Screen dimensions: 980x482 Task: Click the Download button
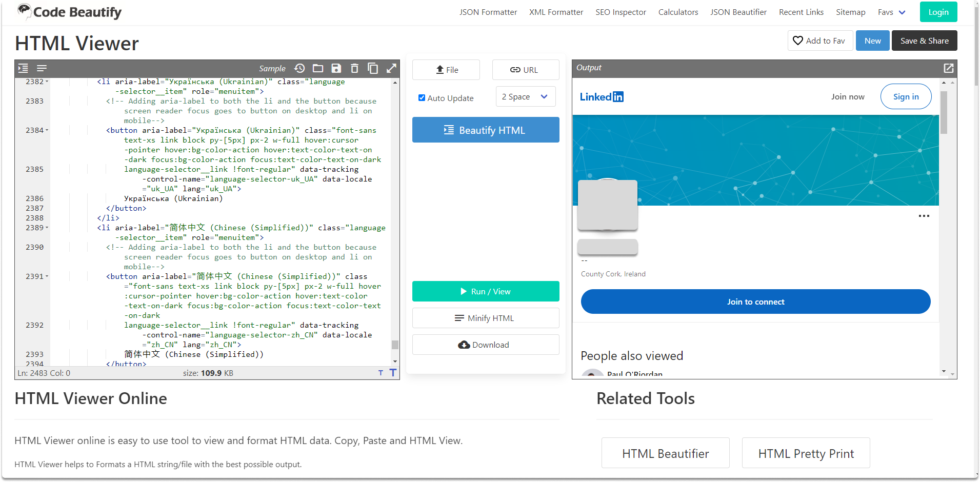coord(486,345)
